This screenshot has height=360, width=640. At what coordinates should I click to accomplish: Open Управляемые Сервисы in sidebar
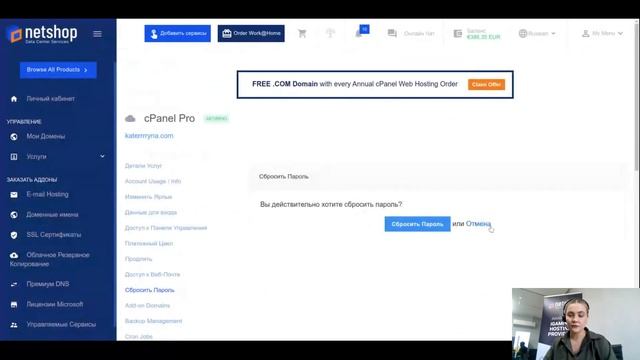(61, 324)
